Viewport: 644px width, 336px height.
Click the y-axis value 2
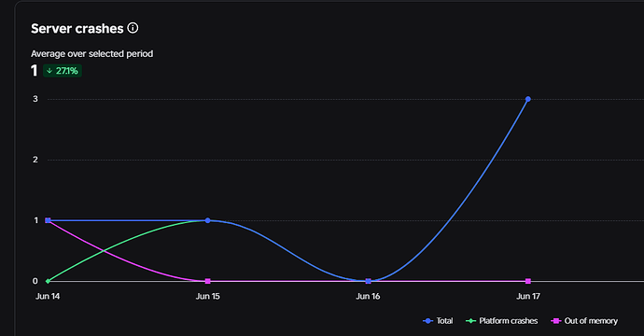35,160
